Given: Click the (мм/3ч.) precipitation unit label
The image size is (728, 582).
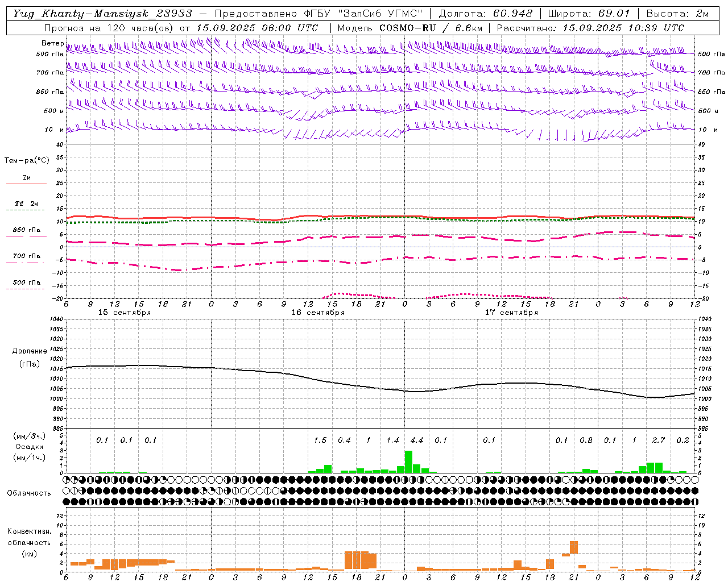Looking at the screenshot, I should (30, 436).
